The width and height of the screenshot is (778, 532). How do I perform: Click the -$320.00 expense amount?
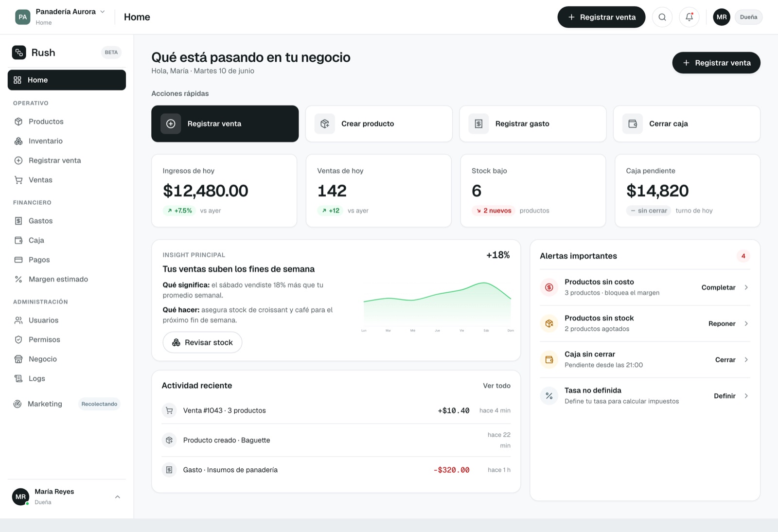(x=451, y=470)
